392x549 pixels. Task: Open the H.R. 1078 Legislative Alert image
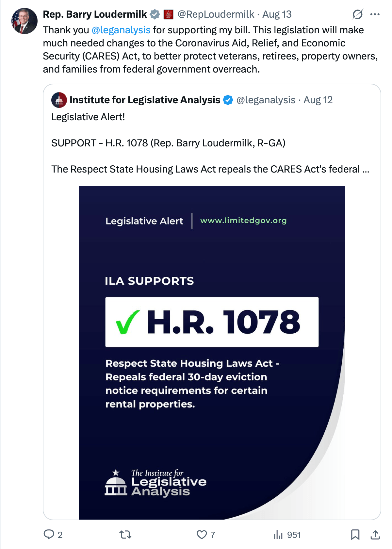tap(212, 353)
